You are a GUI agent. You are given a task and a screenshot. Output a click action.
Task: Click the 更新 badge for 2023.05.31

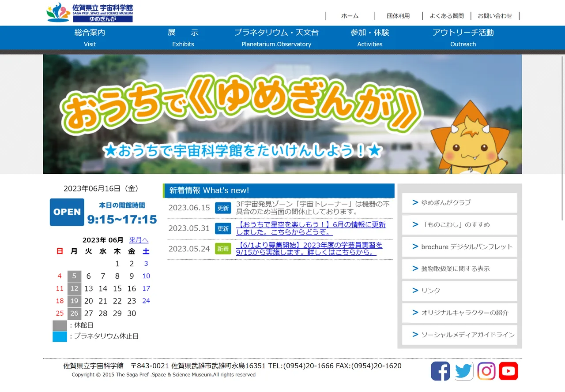coord(223,228)
